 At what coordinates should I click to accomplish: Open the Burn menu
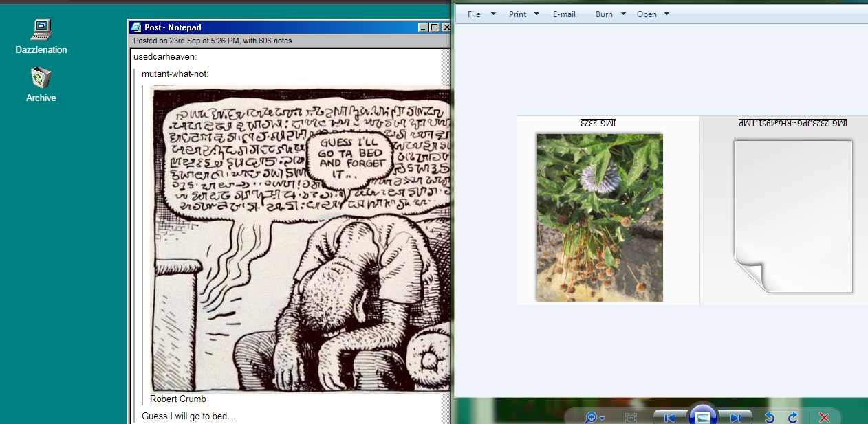pyautogui.click(x=604, y=14)
